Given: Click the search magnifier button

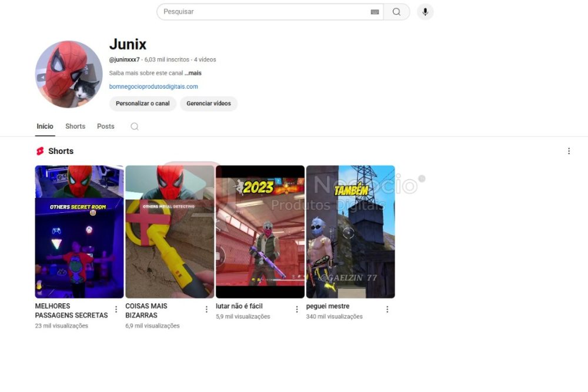Looking at the screenshot, I should pyautogui.click(x=396, y=12).
